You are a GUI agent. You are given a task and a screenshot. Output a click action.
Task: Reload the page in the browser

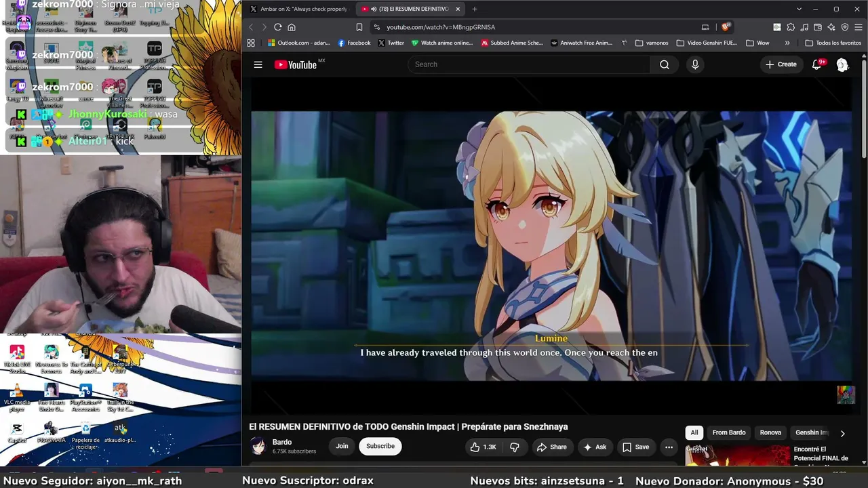(x=277, y=27)
